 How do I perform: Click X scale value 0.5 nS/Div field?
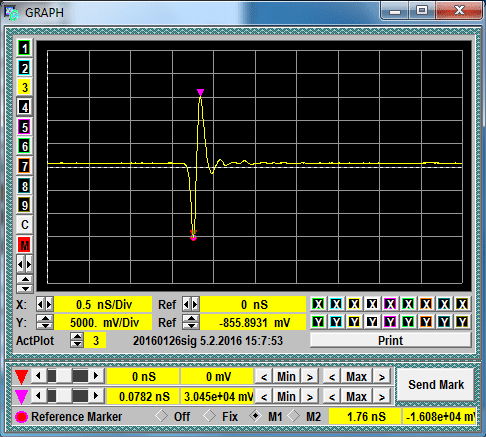pos(103,305)
